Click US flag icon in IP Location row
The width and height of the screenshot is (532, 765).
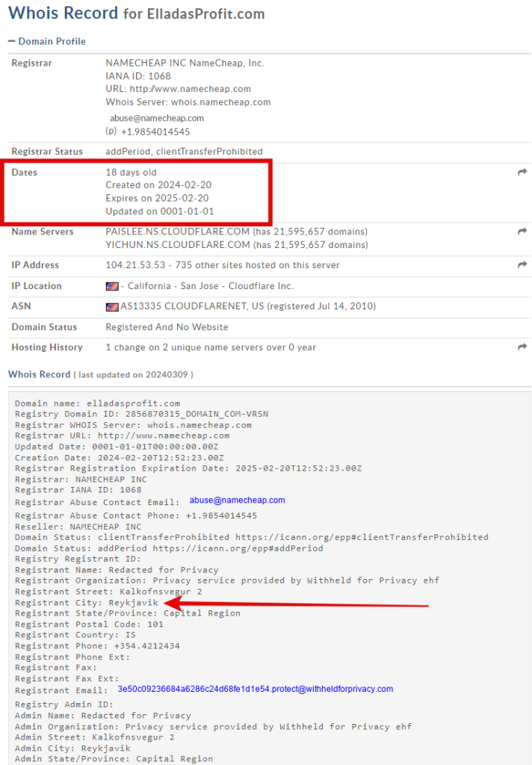point(112,286)
